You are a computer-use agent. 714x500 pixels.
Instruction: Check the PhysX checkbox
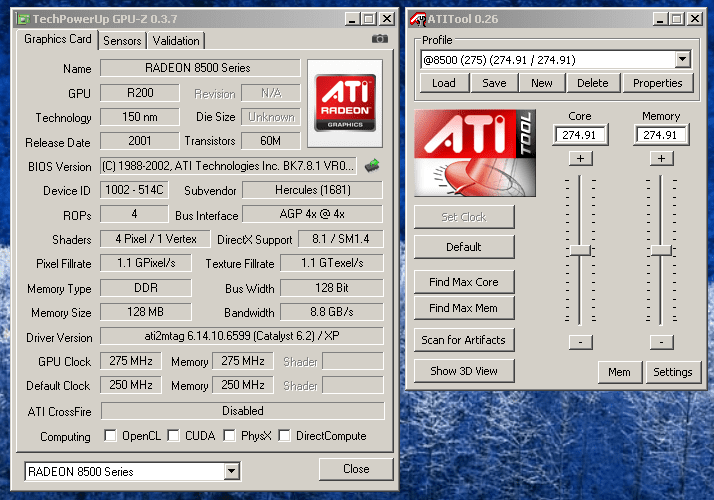coord(230,435)
